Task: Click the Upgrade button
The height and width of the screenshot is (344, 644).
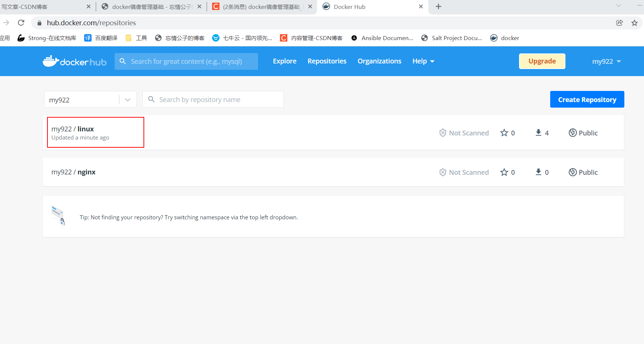Action: click(x=542, y=61)
